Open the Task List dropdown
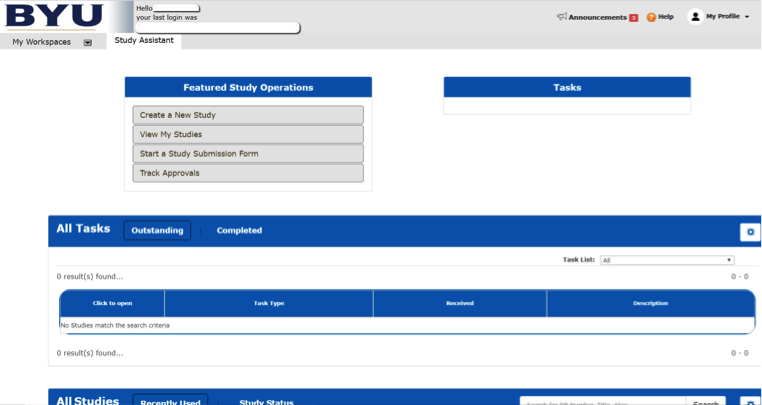762x405 pixels. pyautogui.click(x=667, y=260)
